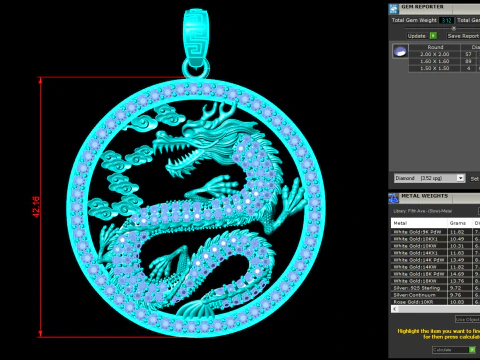Viewport: 480px width, 360px height.
Task: Click the green Update arrow icon
Action: click(433, 36)
